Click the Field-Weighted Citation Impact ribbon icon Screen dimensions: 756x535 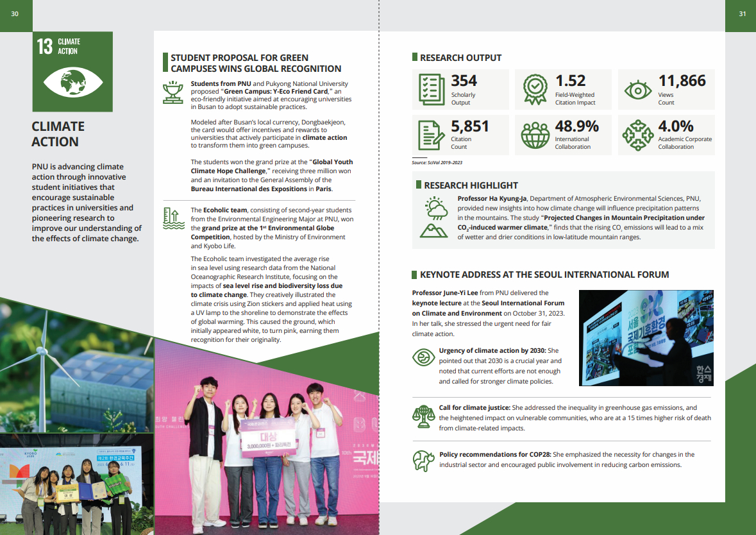pyautogui.click(x=535, y=89)
